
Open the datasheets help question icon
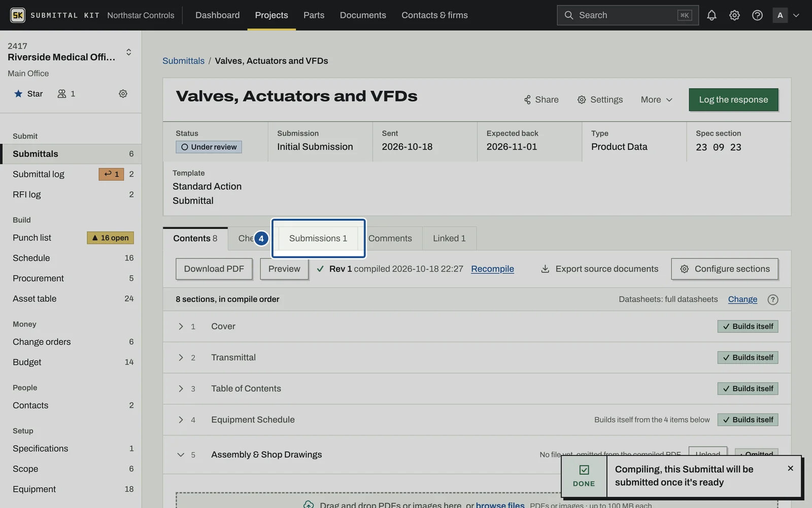[772, 299]
